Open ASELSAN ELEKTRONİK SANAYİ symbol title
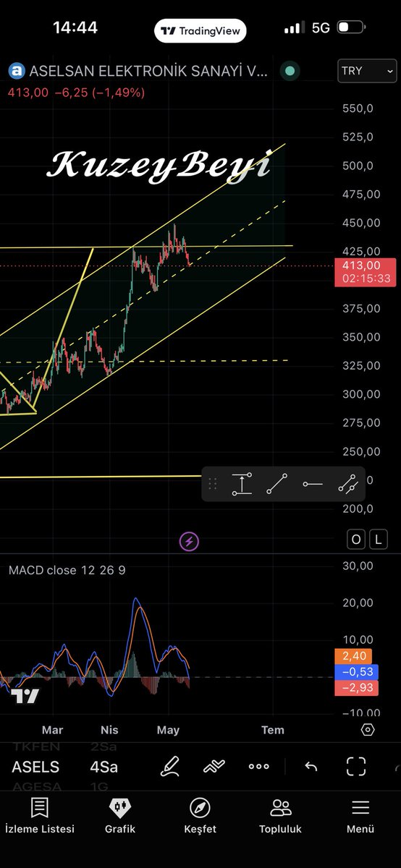 tap(148, 71)
